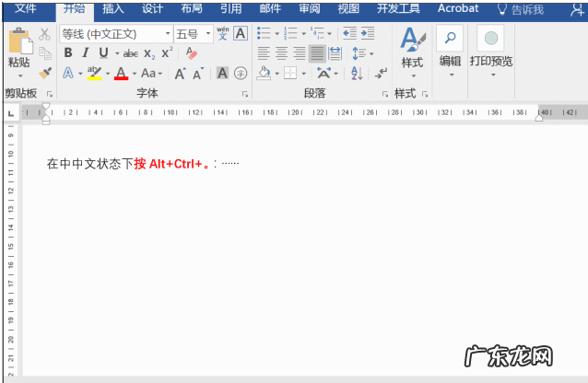
Task: Open paragraph dialog launcher in 段落
Action: 385,95
